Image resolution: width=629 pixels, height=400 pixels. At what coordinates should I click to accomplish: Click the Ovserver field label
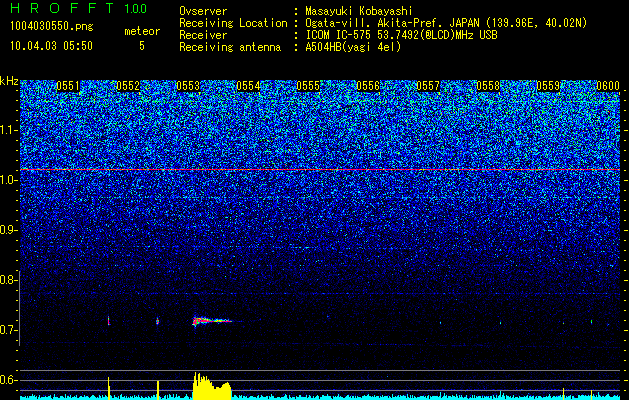pos(203,11)
